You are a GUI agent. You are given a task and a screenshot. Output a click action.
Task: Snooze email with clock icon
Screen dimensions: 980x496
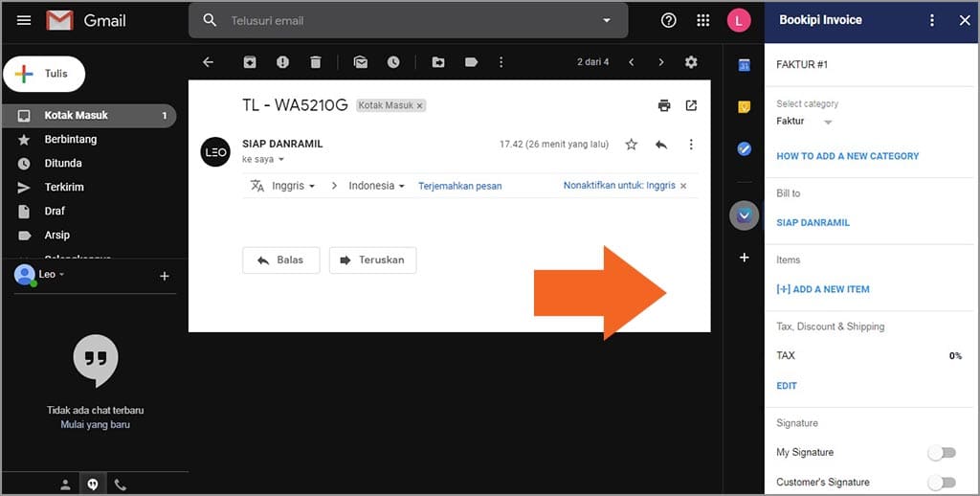pos(393,62)
